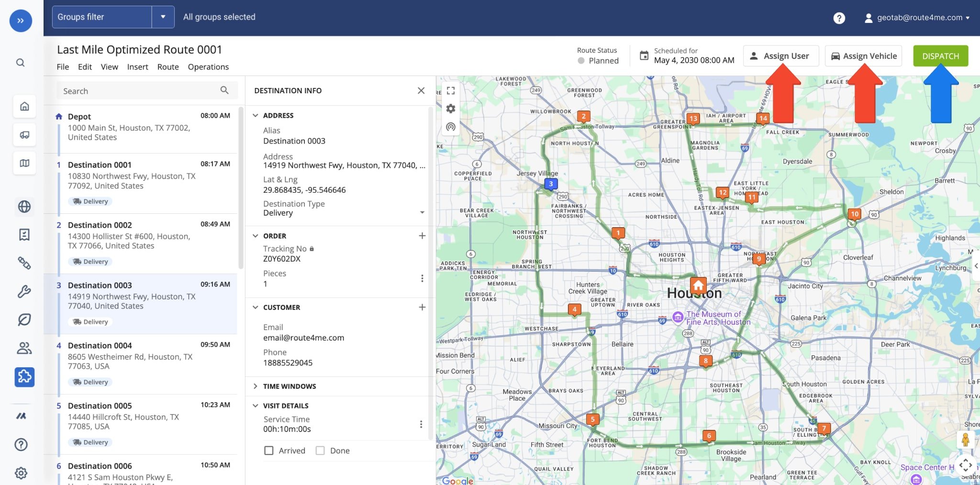Screen dimensions: 980x485
Task: Click the Google logo link on the map
Action: (x=457, y=480)
